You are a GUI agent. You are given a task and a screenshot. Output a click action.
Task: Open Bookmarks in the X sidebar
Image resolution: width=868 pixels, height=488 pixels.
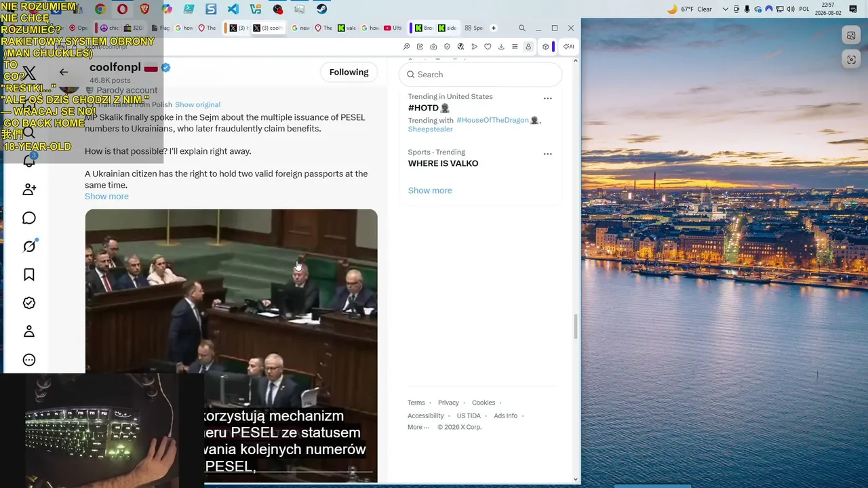tap(29, 274)
